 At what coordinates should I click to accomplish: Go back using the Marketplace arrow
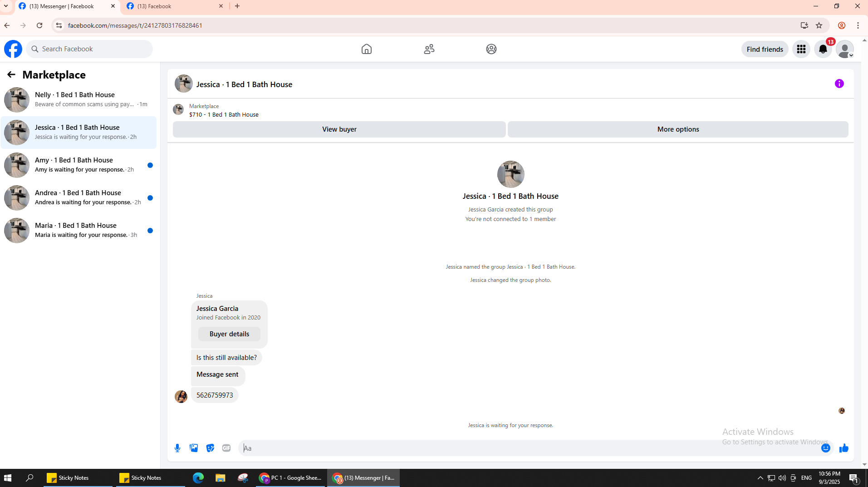tap(11, 74)
